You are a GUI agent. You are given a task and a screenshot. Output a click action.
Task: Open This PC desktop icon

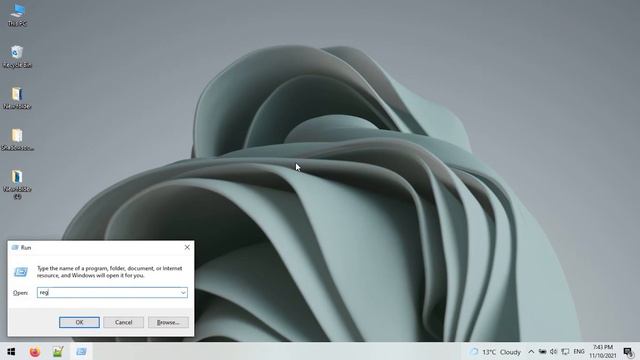(x=17, y=15)
